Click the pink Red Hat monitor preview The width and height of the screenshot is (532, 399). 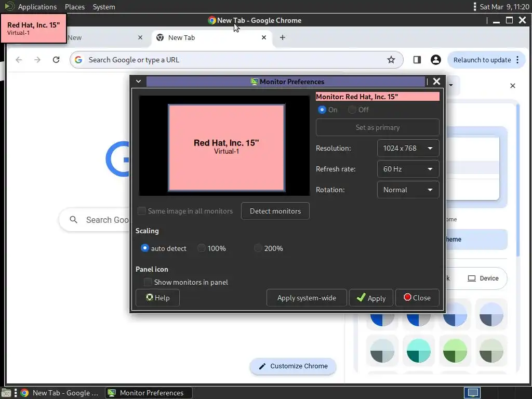pos(227,148)
